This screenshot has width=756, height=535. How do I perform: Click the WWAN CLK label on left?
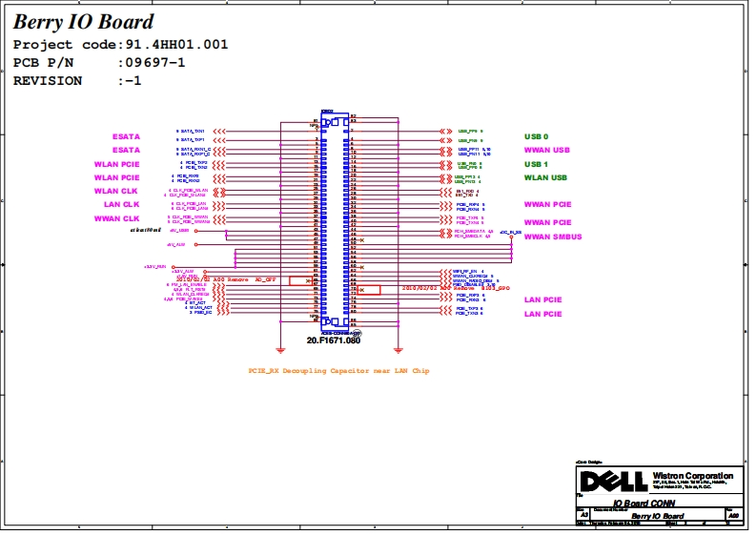(x=117, y=218)
